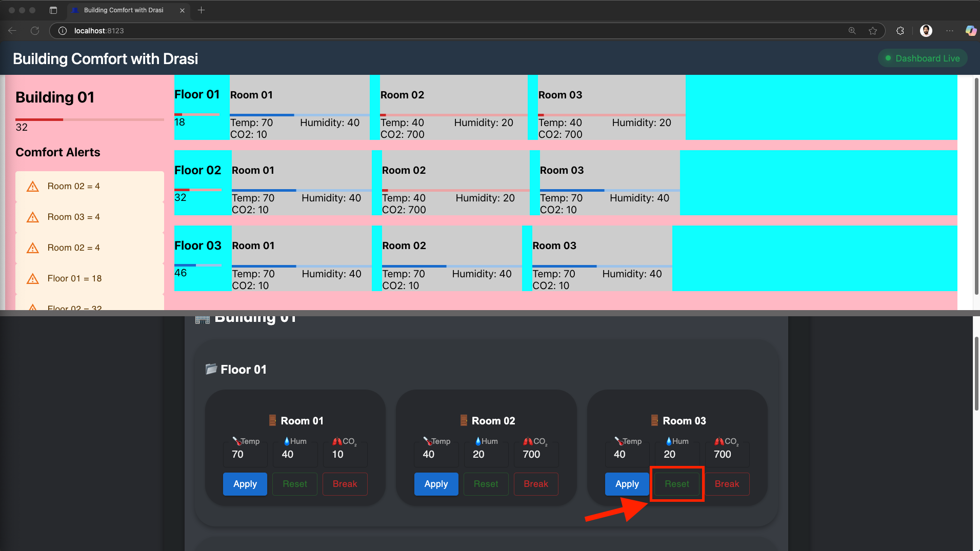Click the bookmark star icon
This screenshot has width=980, height=551.
pos(873,31)
